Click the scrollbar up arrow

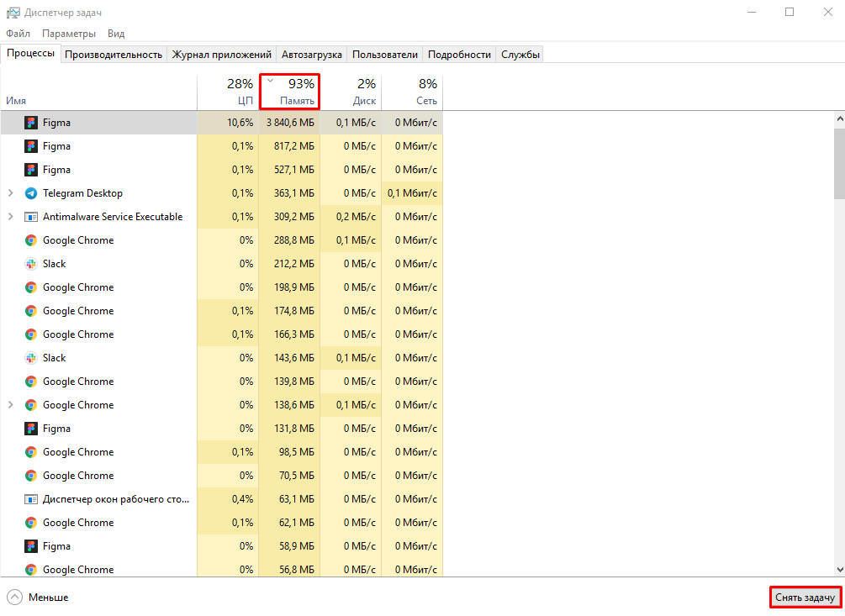point(840,118)
